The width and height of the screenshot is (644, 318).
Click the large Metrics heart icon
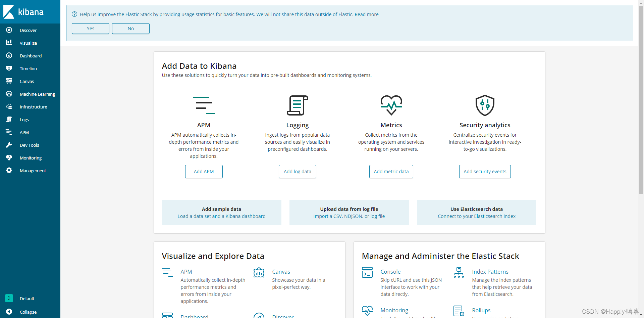tap(391, 105)
